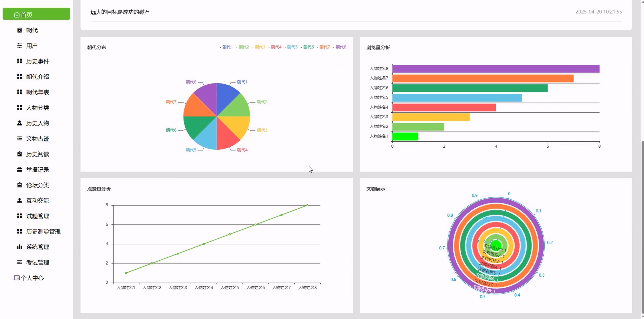The height and width of the screenshot is (319, 644).
Task: Open the 论坛分类 sidebar link
Action: [x=37, y=185]
